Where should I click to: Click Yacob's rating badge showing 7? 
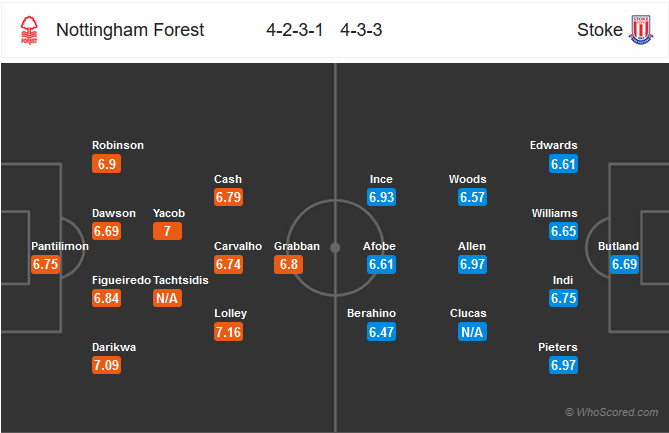point(167,231)
